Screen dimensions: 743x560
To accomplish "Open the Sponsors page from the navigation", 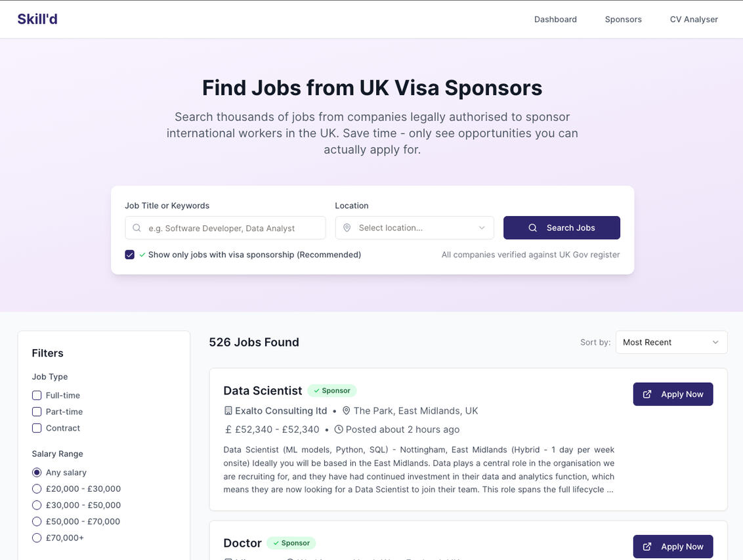I will [623, 19].
